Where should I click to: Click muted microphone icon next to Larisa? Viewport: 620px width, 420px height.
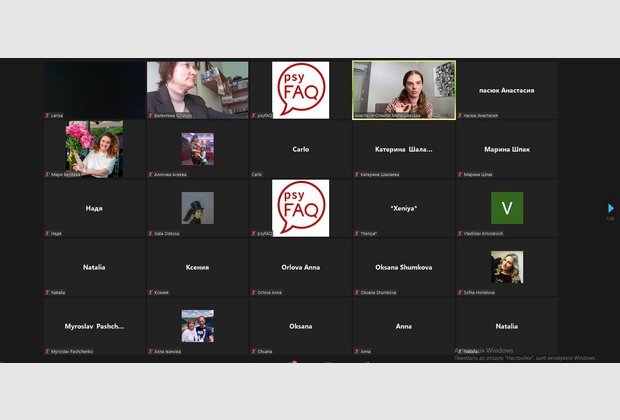47,116
